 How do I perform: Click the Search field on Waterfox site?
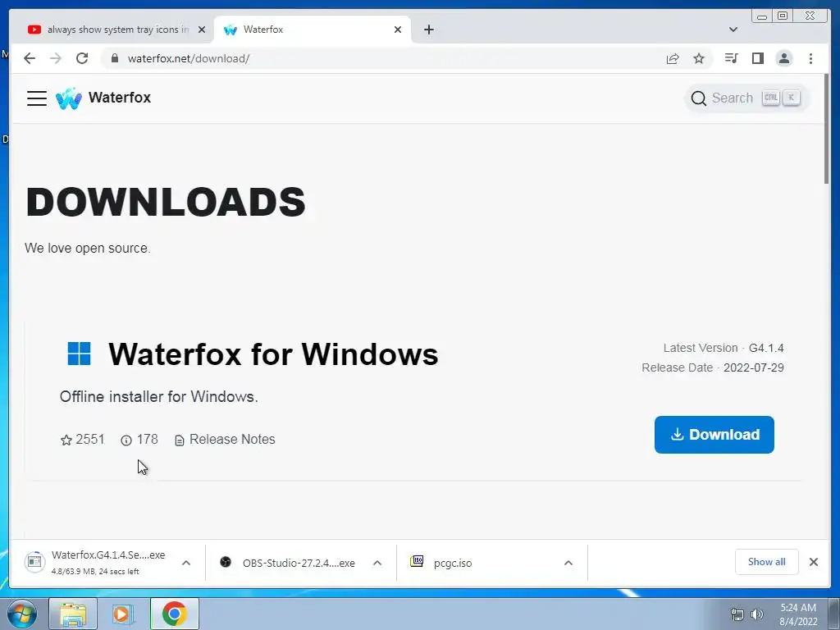point(746,98)
